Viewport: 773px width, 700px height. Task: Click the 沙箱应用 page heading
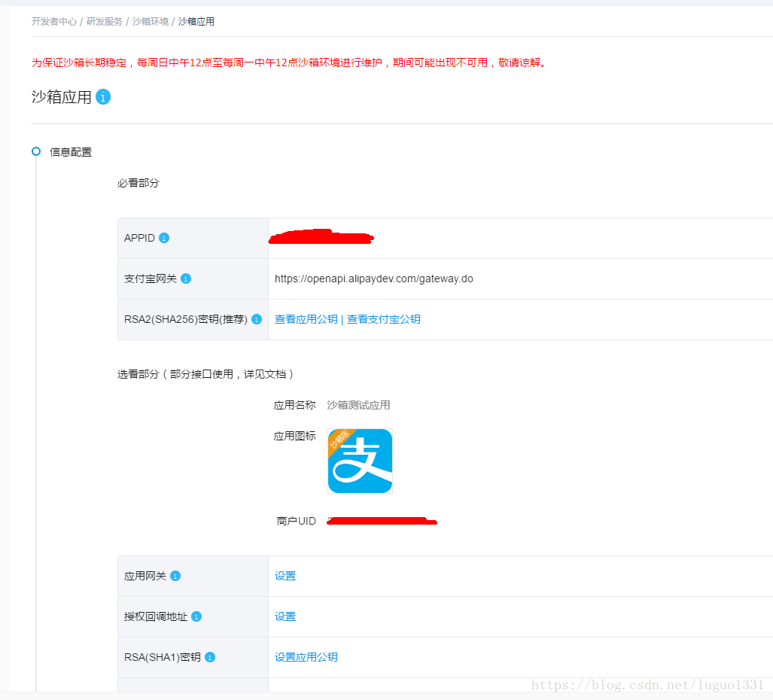click(x=62, y=97)
